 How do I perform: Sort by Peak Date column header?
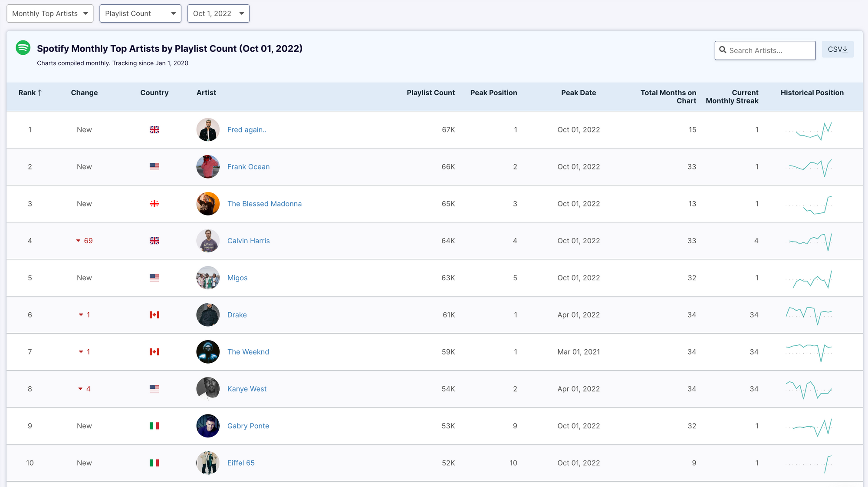coord(578,93)
